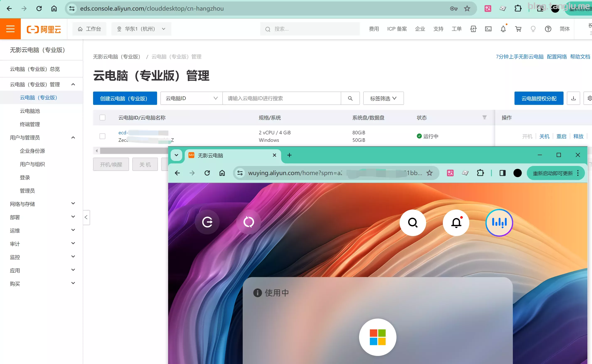This screenshot has width=592, height=364.
Task: Toggle the select-all checkbox in table header
Action: point(102,118)
